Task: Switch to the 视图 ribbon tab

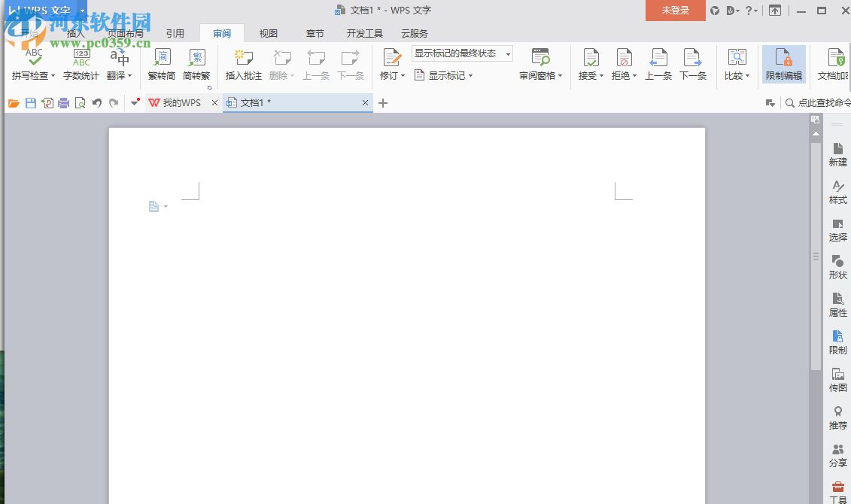Action: coord(268,33)
